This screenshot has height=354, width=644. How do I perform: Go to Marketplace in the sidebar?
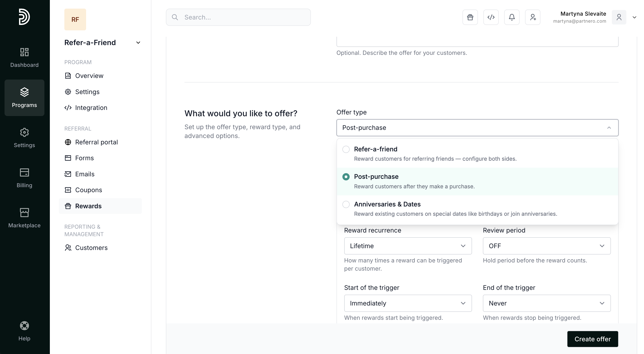tap(24, 218)
